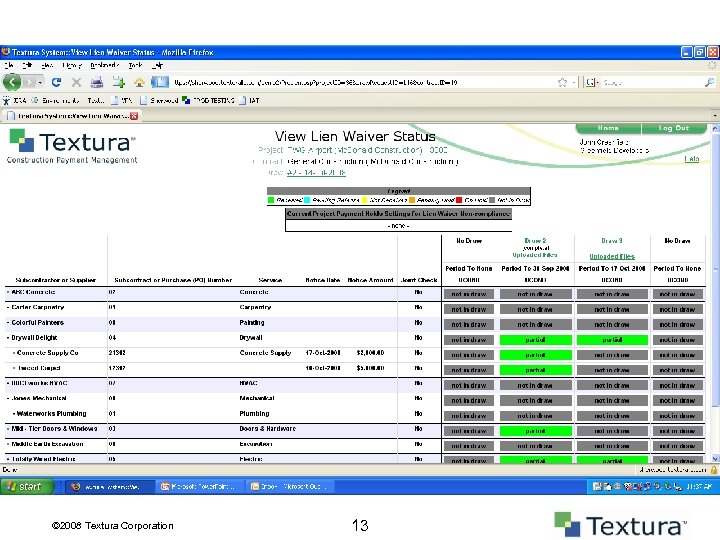Open the View menu
Viewport: 720px width, 540px height.
click(x=47, y=66)
